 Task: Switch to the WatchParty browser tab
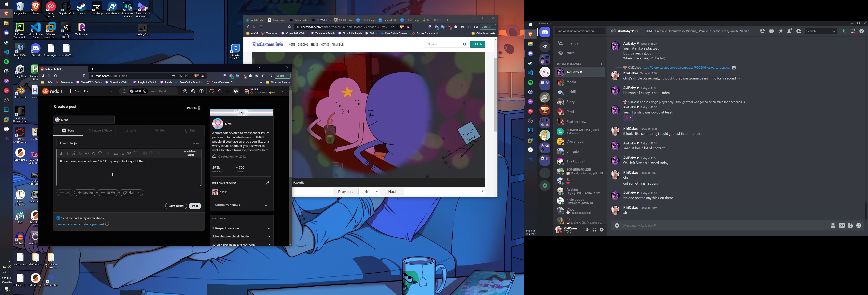click(x=255, y=20)
